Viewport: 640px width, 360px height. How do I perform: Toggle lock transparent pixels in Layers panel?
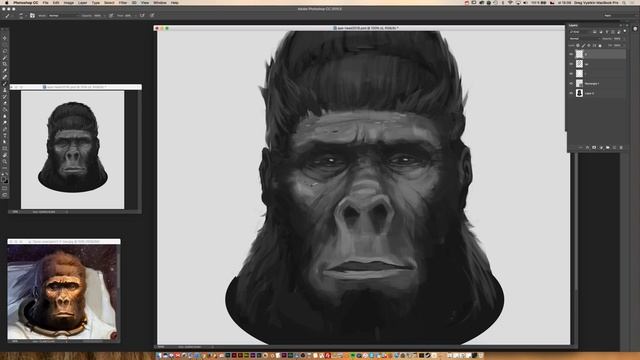(578, 46)
